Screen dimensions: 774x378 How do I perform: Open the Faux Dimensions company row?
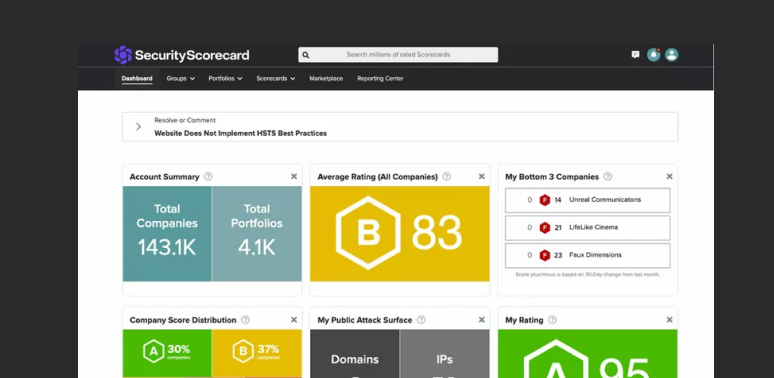point(587,256)
